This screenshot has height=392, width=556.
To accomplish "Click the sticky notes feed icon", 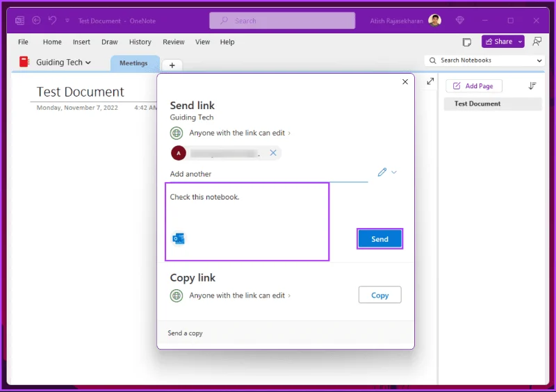I will click(x=467, y=42).
